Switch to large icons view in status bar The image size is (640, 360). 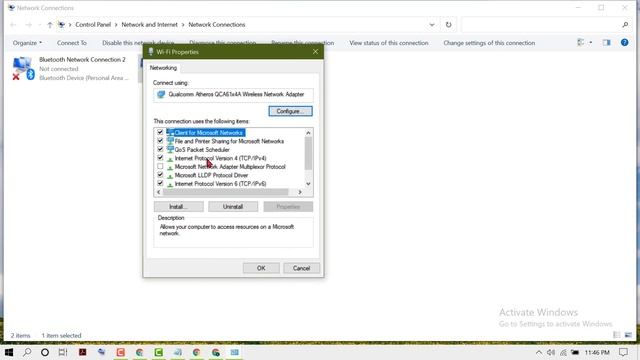pos(628,335)
